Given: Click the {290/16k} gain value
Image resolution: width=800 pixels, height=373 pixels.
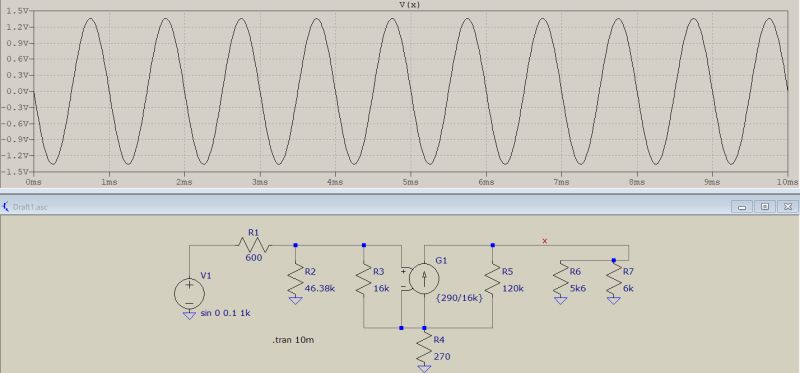Looking at the screenshot, I should (460, 298).
